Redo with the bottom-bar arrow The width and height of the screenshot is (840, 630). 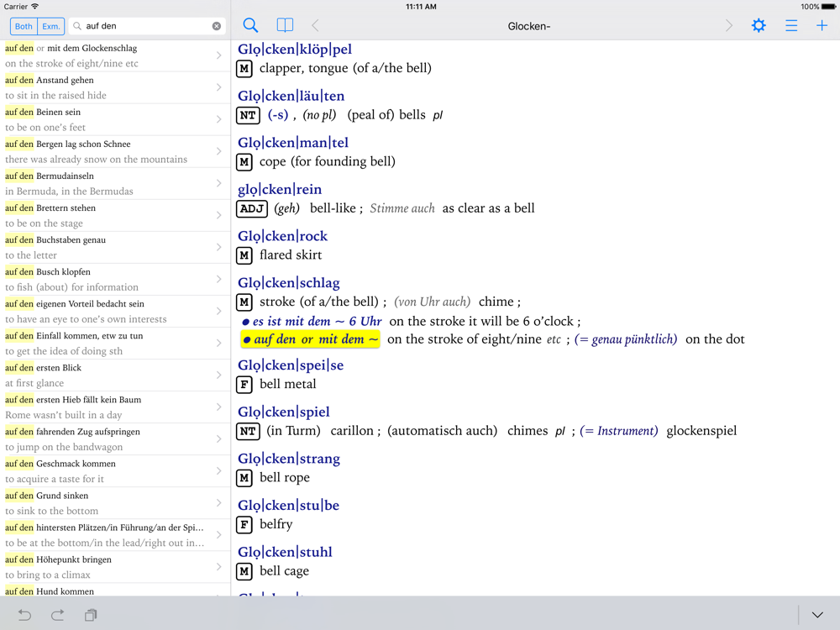tap(57, 615)
